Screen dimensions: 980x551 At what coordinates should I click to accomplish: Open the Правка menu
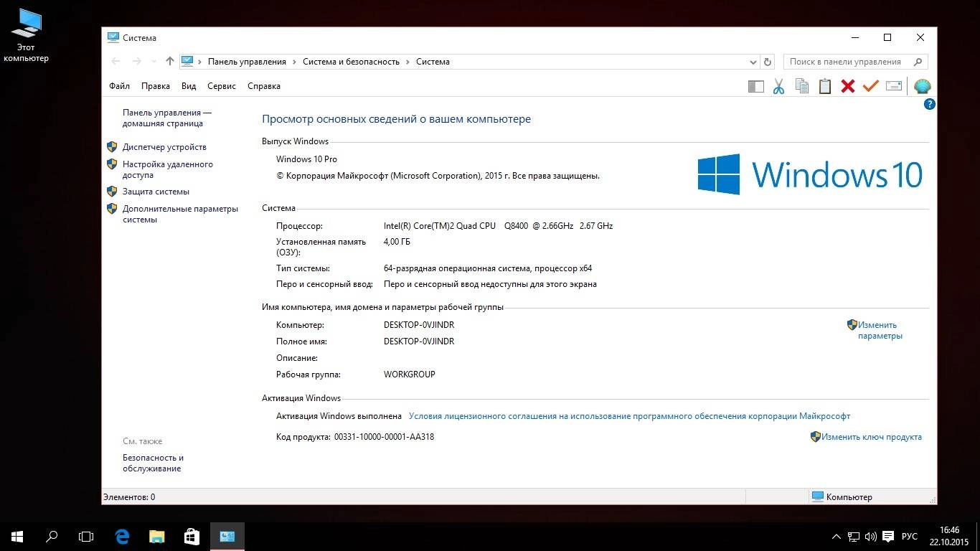pos(156,86)
